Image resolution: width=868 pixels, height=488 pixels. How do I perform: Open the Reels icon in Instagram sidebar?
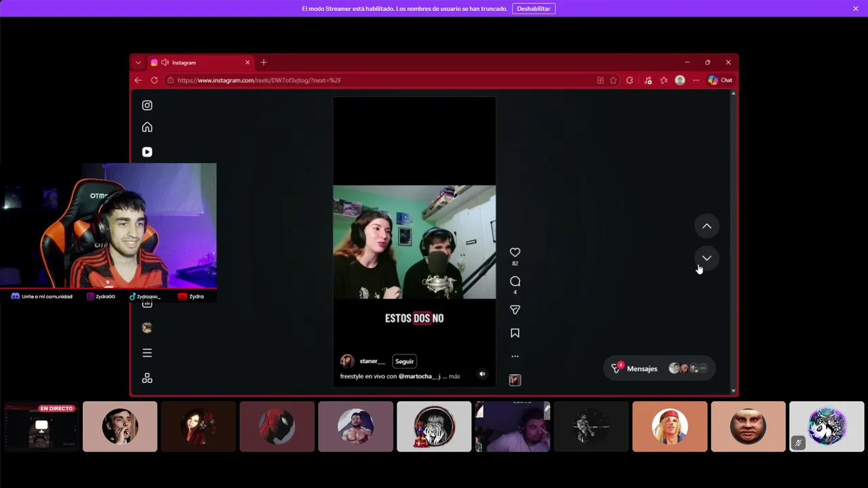[147, 152]
